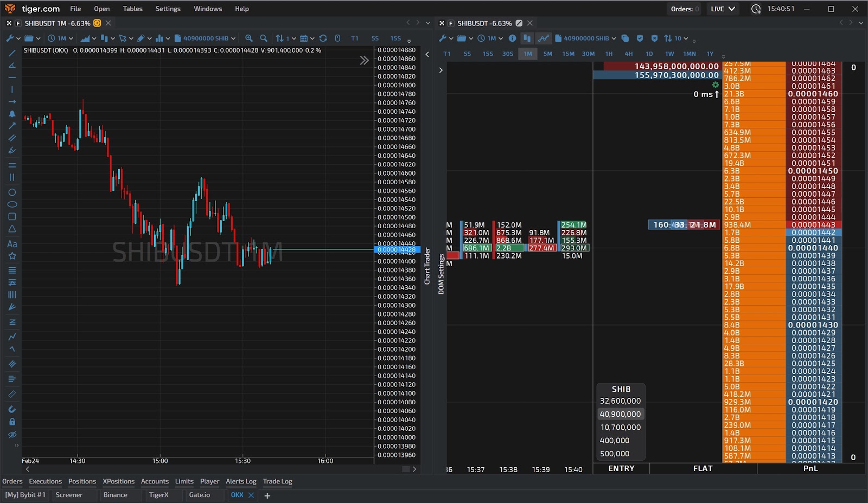Image resolution: width=868 pixels, height=503 pixels.
Task: Select the 5M timeframe in DOM panel
Action: [x=548, y=54]
